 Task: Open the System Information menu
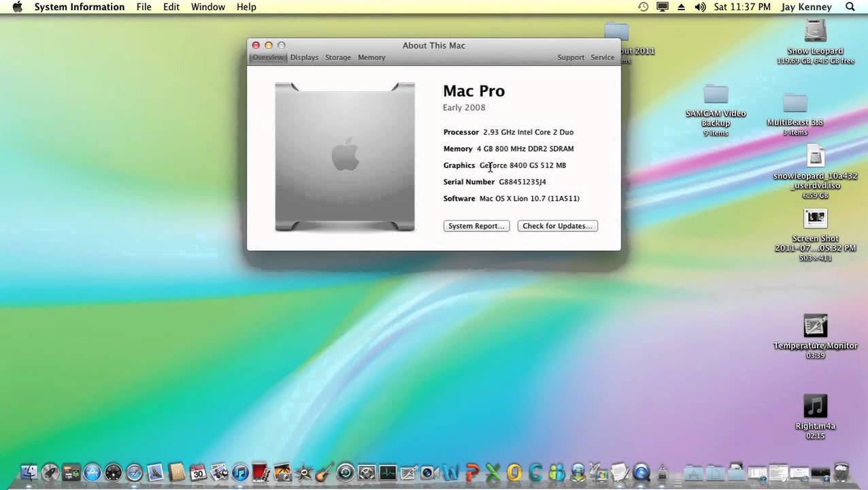(80, 7)
